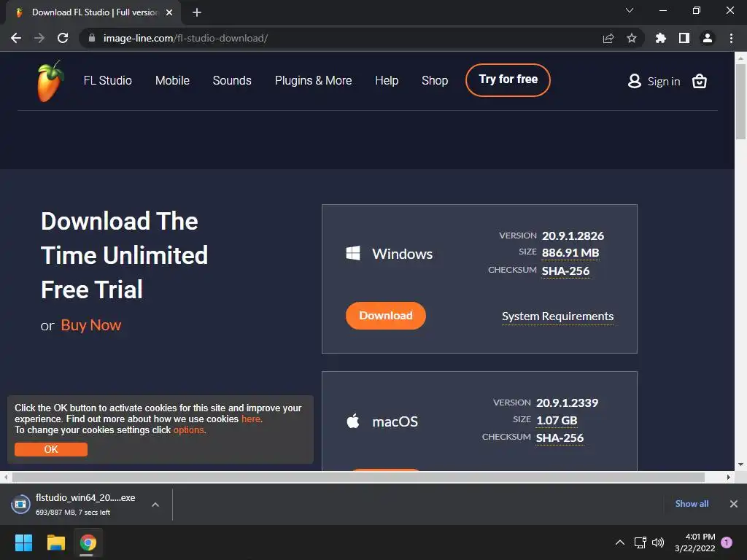This screenshot has width=747, height=560.
Task: Click the Sign in link text
Action: [x=664, y=82]
